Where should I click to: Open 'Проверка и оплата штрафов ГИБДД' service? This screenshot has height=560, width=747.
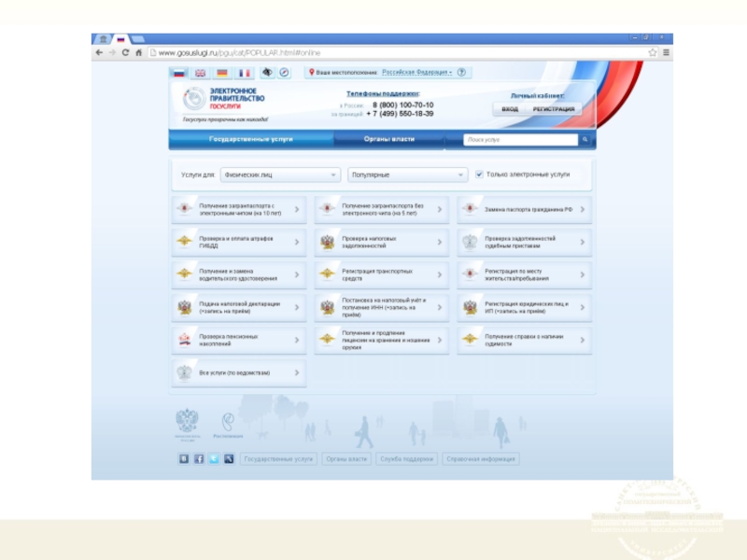[239, 242]
